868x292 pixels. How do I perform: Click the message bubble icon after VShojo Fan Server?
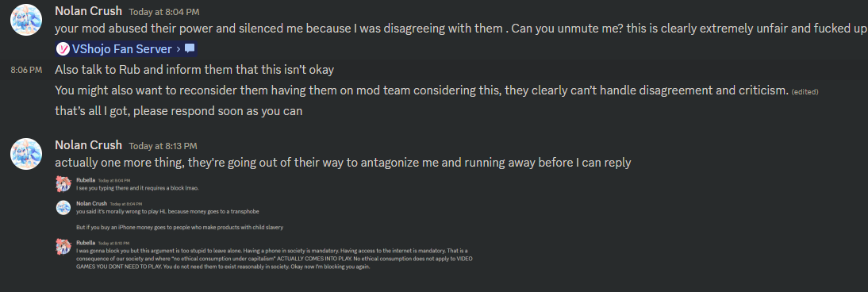tap(190, 48)
